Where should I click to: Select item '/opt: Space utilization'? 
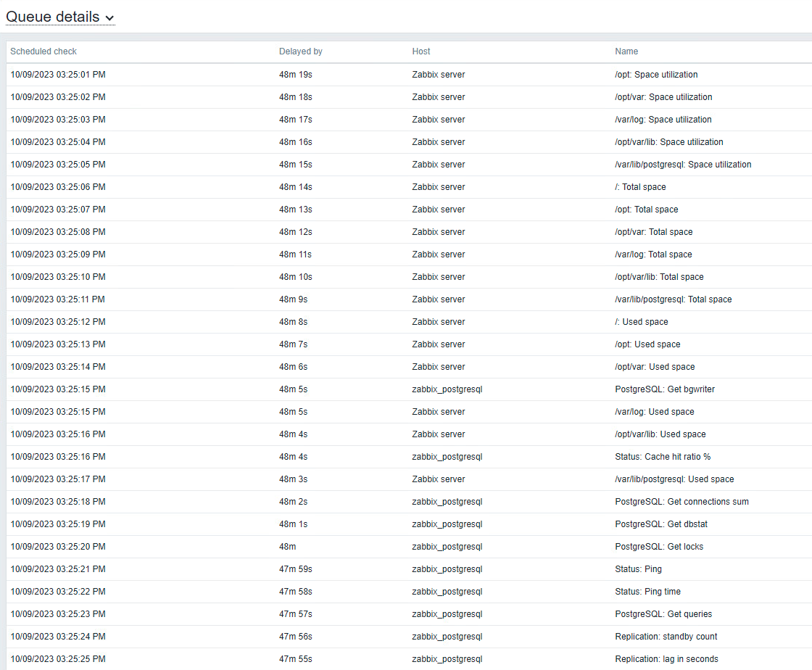(656, 75)
